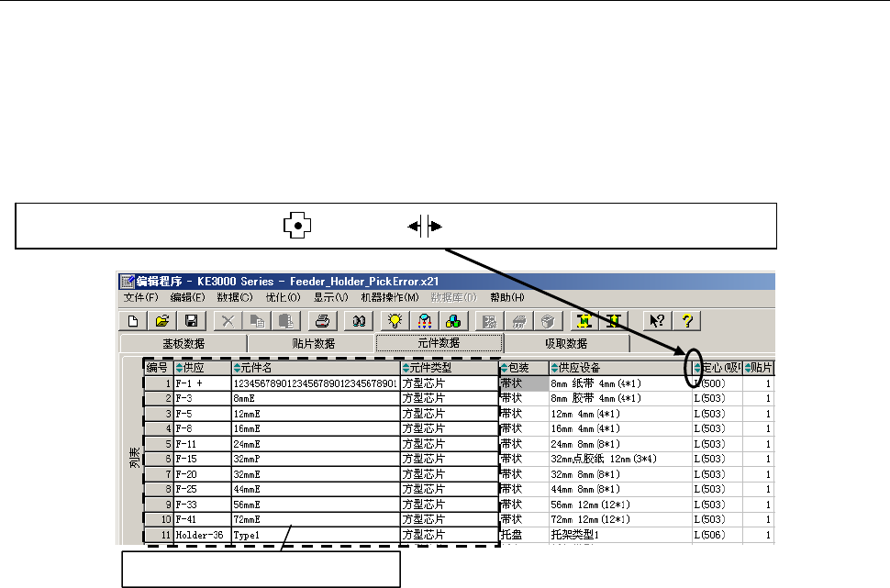Viewport: 890px width, 588px height.
Task: Open the 文件(F) menu
Action: click(140, 297)
